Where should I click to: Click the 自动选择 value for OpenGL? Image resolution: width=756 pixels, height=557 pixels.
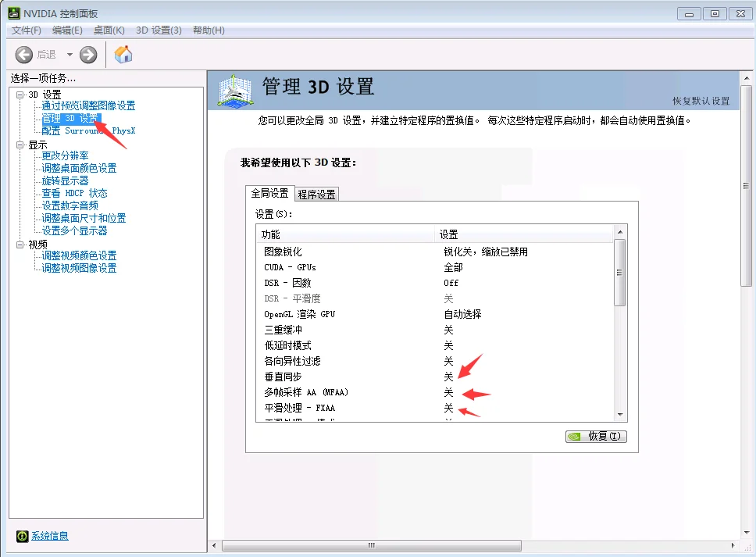pos(462,314)
